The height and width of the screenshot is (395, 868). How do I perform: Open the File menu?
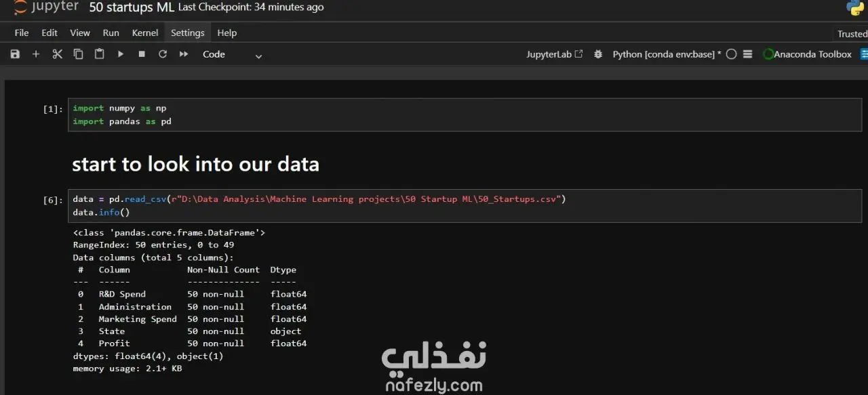[x=22, y=33]
